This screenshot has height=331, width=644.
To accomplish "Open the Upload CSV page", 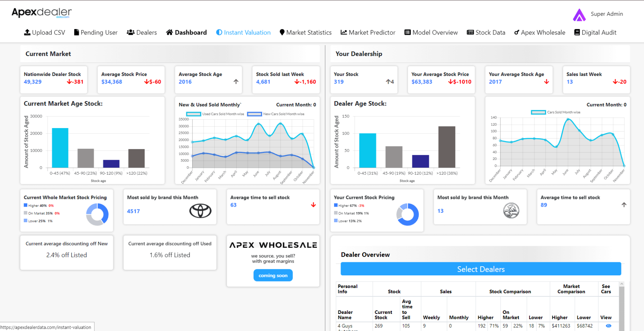I will (44, 32).
